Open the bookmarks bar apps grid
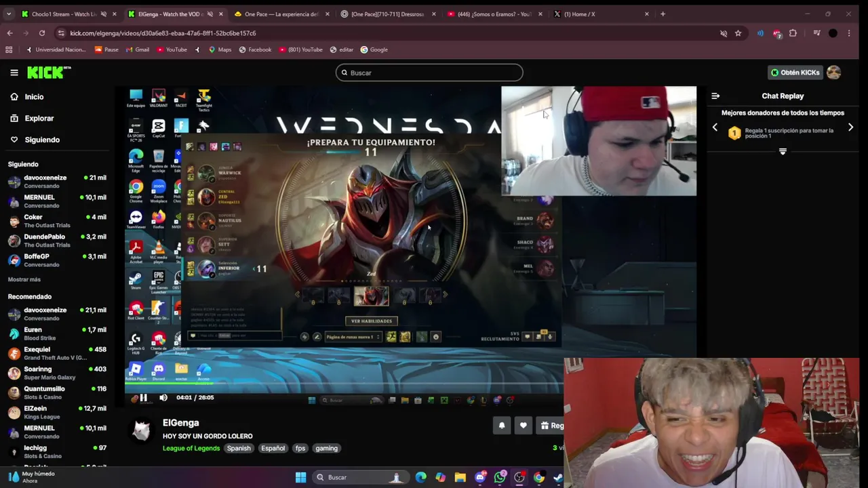Screen dimensions: 868x488 pos(9,49)
